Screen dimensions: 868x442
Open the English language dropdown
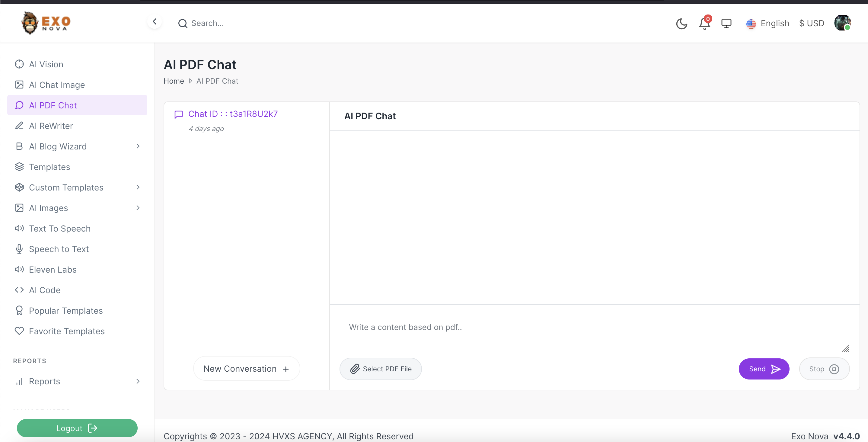(767, 24)
